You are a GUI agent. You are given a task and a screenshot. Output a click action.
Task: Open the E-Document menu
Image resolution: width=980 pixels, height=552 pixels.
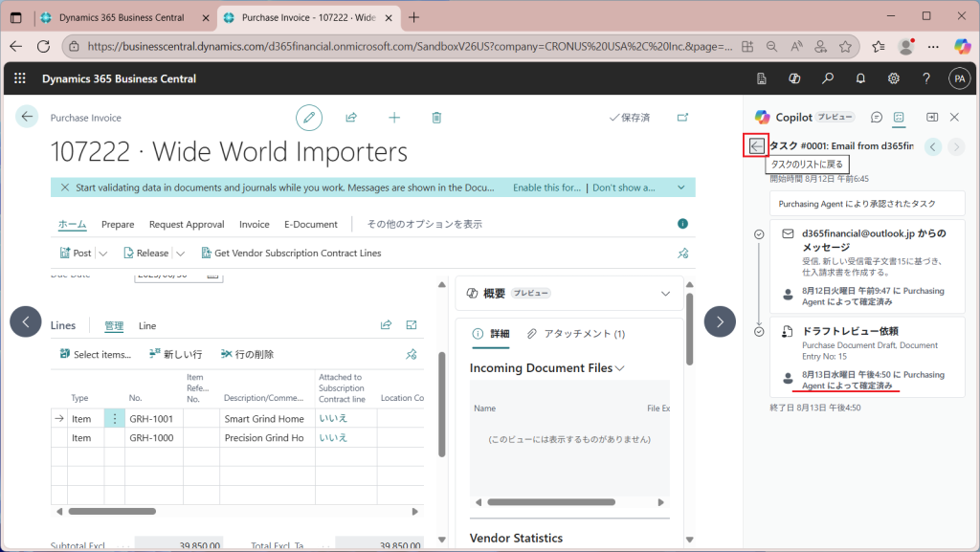pos(311,224)
